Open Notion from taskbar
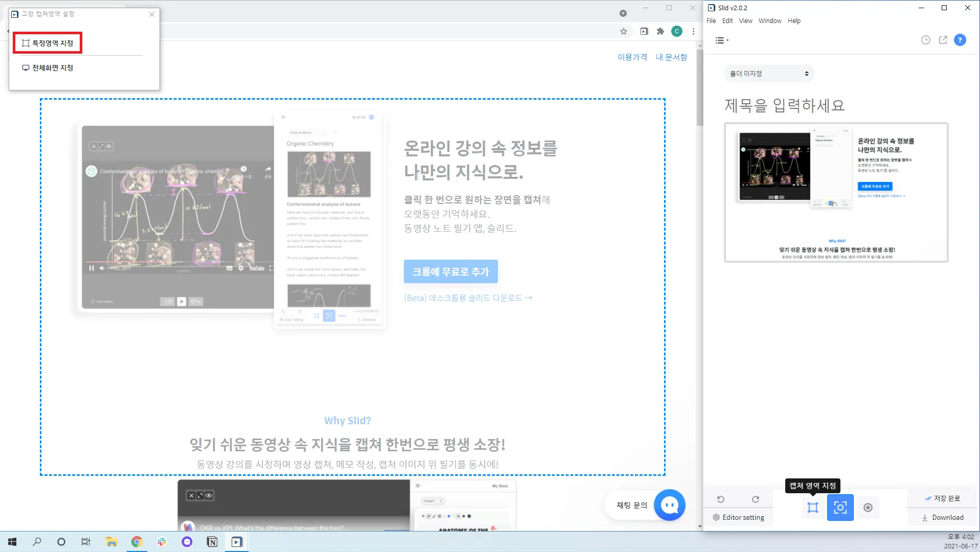The width and height of the screenshot is (980, 552). (x=212, y=542)
